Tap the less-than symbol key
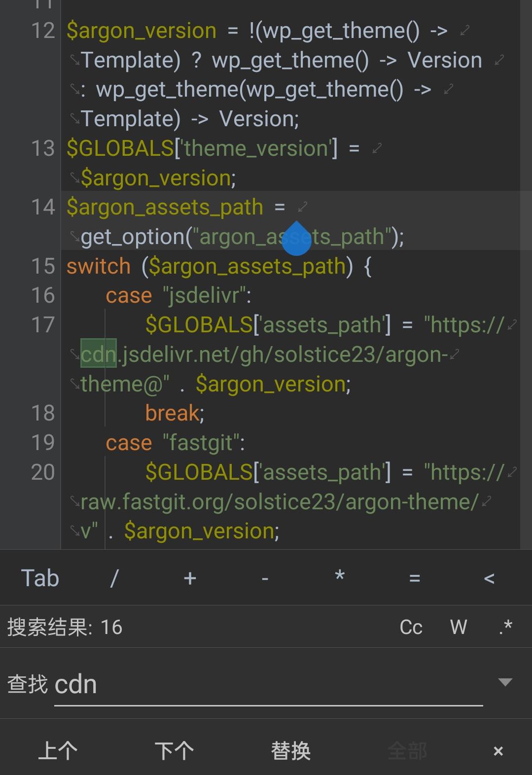 tap(489, 578)
